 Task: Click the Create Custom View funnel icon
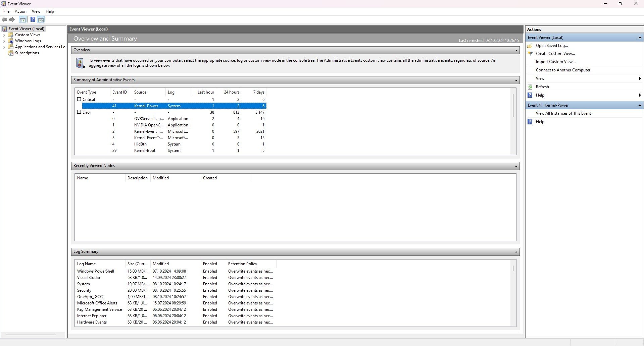coord(530,54)
